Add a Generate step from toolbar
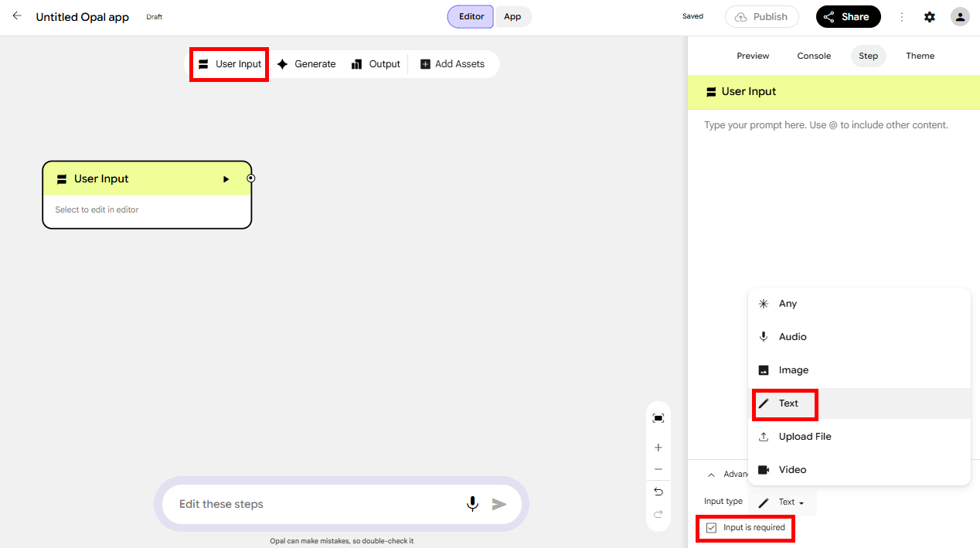This screenshot has height=548, width=980. click(x=307, y=64)
